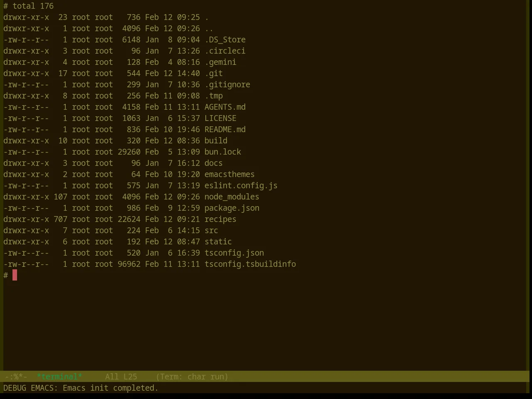The height and width of the screenshot is (399, 532).
Task: Click the emacsthemes directory name
Action: click(229, 174)
